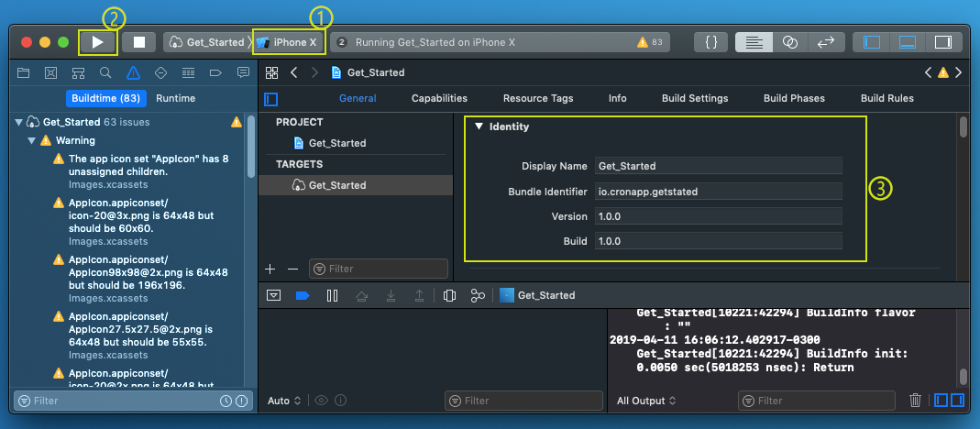Screen dimensions: 980x429
Task: Select the Buildtime (83) tab
Action: coord(105,98)
